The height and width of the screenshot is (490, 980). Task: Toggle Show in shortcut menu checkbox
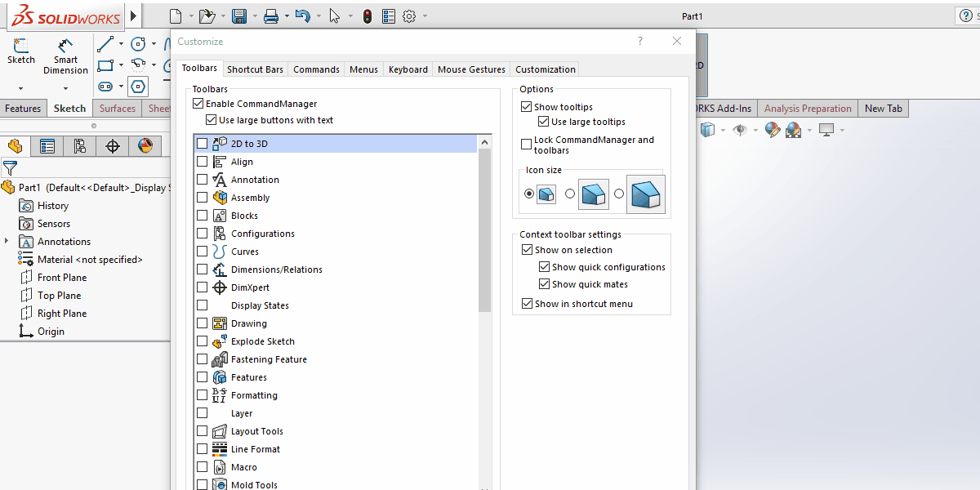526,304
